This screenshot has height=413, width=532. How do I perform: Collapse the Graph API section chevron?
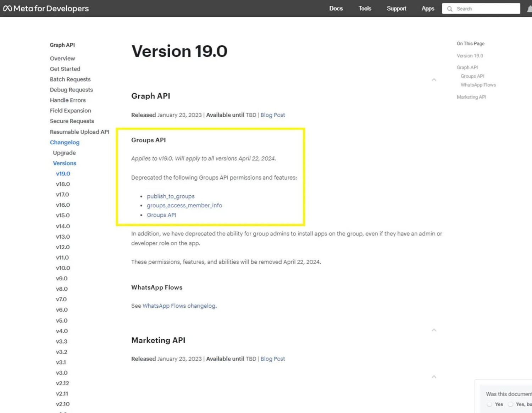(434, 80)
